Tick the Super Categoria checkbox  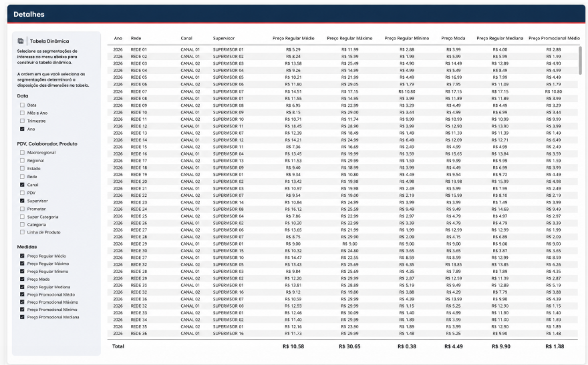click(x=22, y=217)
